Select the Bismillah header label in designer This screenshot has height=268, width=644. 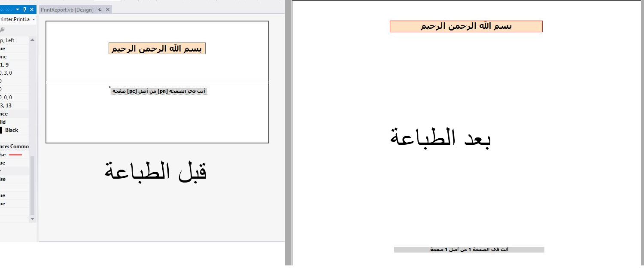point(157,49)
